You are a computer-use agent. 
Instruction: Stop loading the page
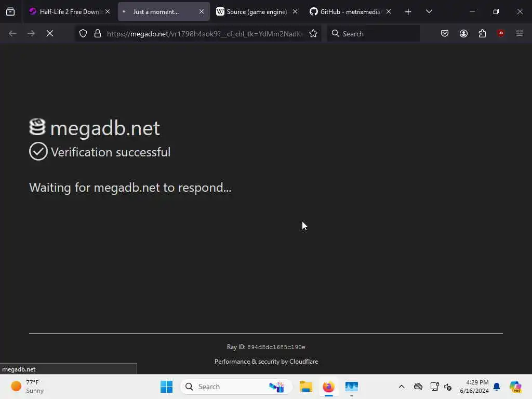(49, 33)
